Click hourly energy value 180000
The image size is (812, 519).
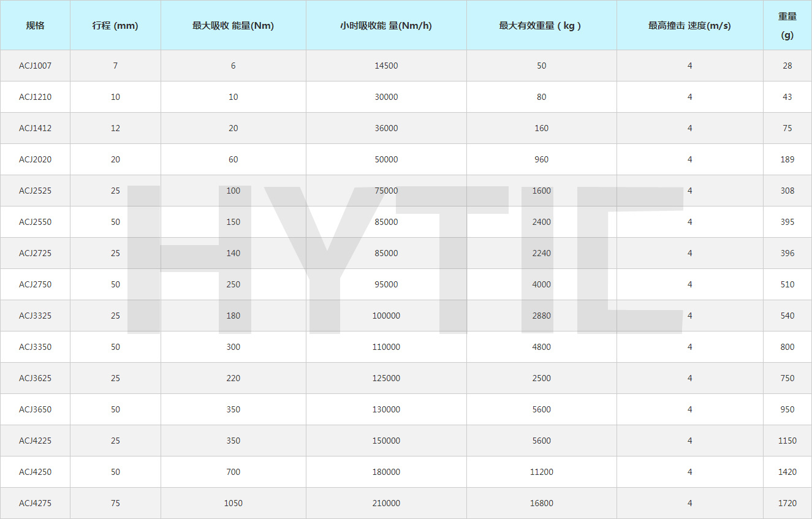click(386, 472)
